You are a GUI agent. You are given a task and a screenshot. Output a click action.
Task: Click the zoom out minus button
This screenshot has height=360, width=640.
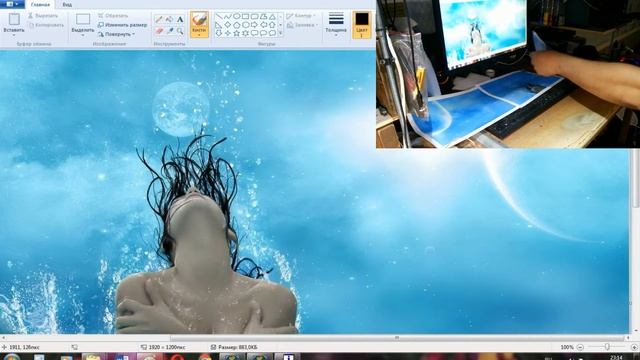(x=580, y=347)
